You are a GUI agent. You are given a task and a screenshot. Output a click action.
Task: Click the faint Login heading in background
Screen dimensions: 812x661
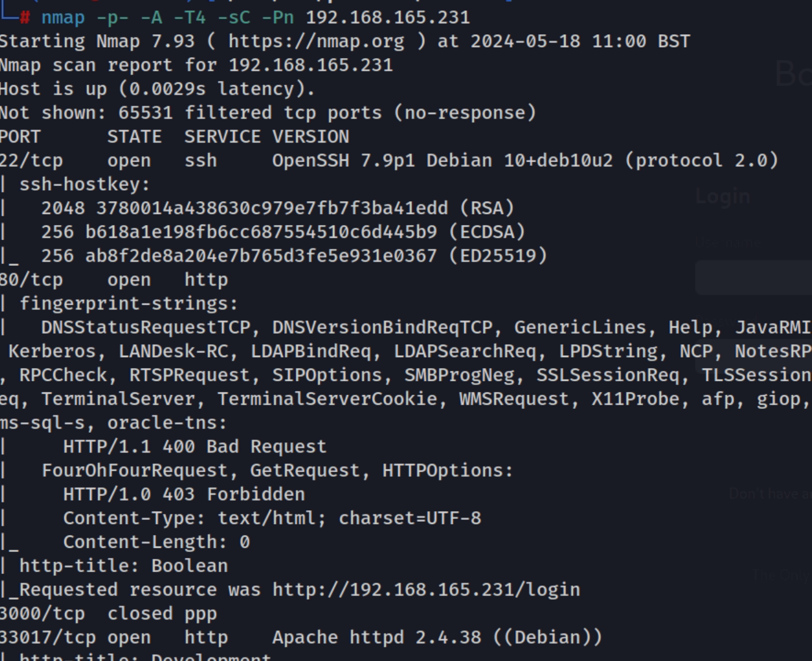723,196
